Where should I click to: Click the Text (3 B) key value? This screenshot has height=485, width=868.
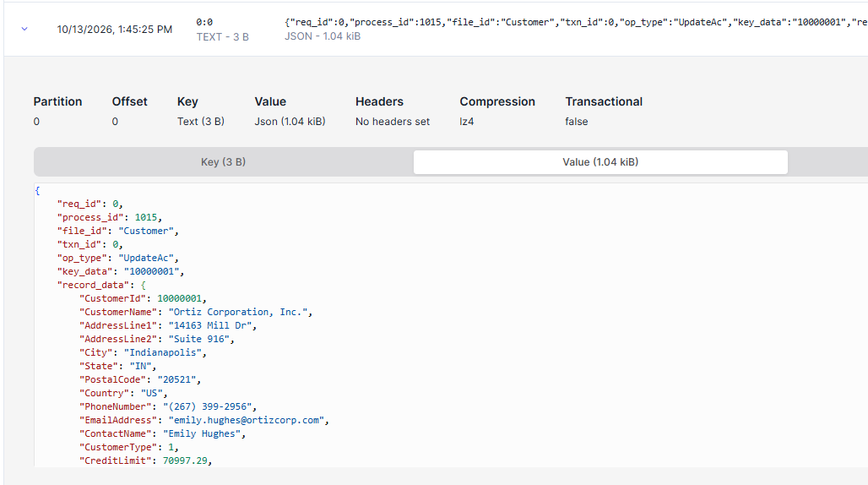(x=201, y=122)
